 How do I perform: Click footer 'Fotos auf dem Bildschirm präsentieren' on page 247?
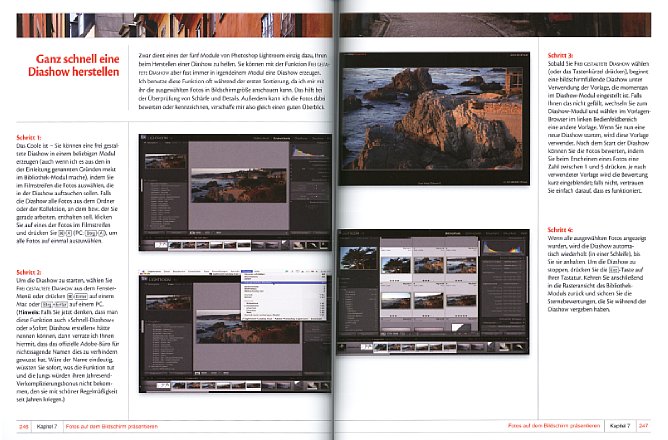point(554,426)
